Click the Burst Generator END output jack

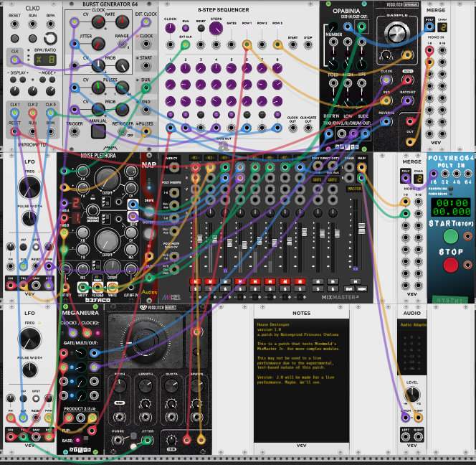click(146, 110)
